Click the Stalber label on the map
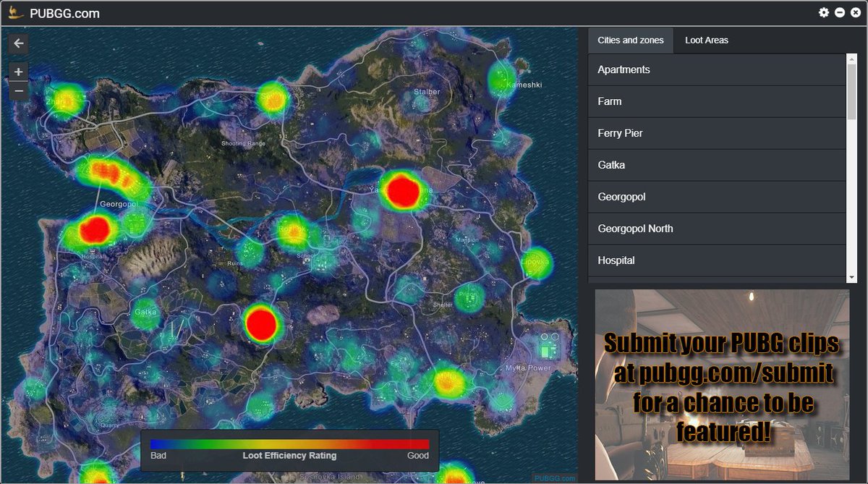The width and height of the screenshot is (868, 484). pos(427,92)
